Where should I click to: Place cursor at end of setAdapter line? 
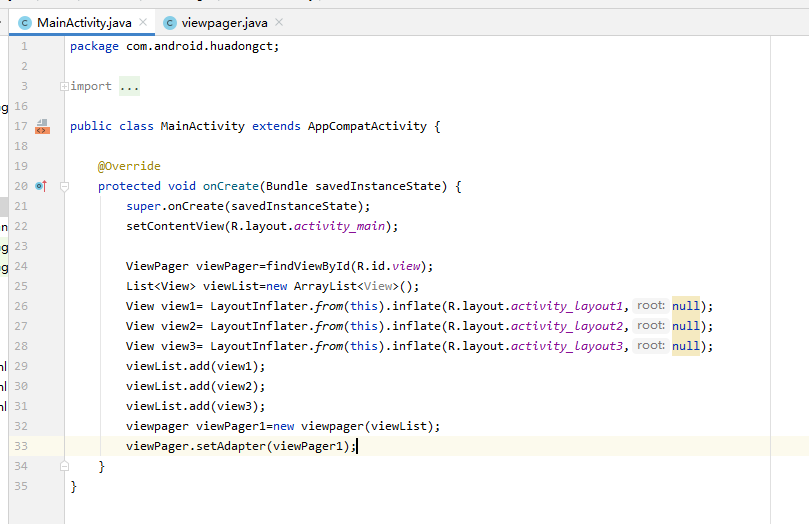pos(357,446)
